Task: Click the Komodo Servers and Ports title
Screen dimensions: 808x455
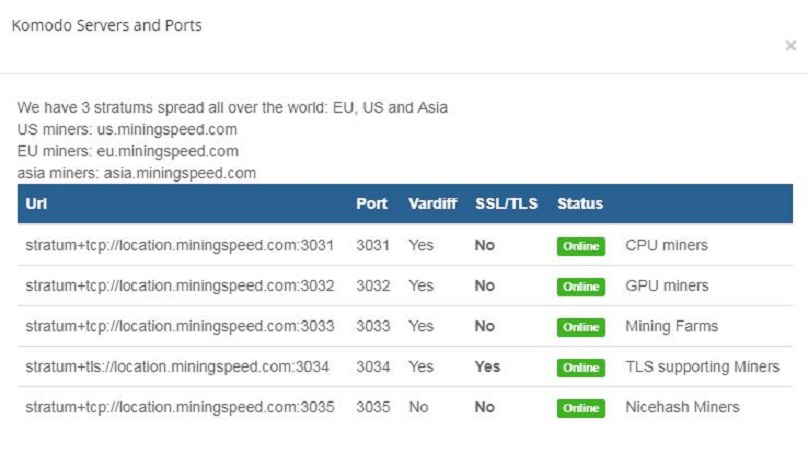Action: point(107,25)
